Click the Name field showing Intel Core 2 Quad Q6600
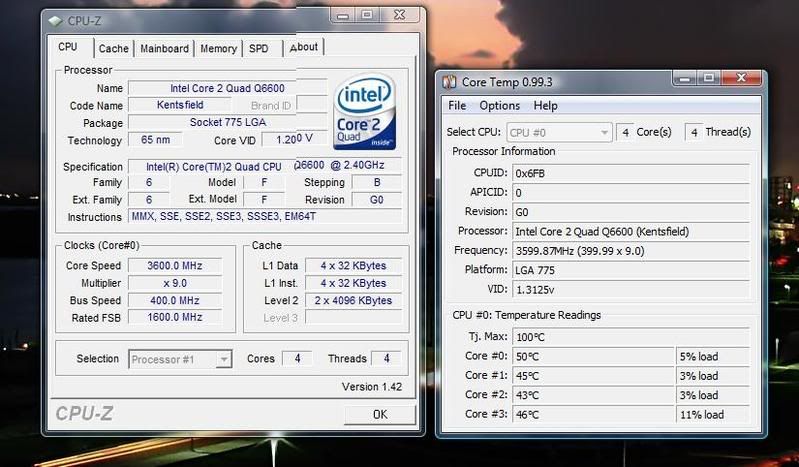 point(227,88)
